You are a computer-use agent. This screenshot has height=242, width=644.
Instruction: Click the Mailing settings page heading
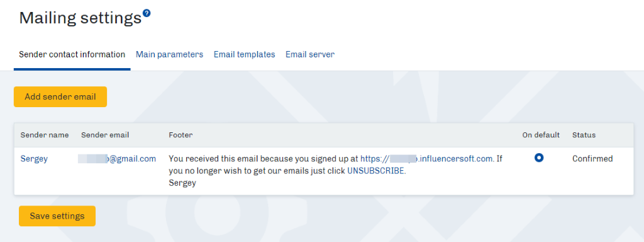[80, 18]
